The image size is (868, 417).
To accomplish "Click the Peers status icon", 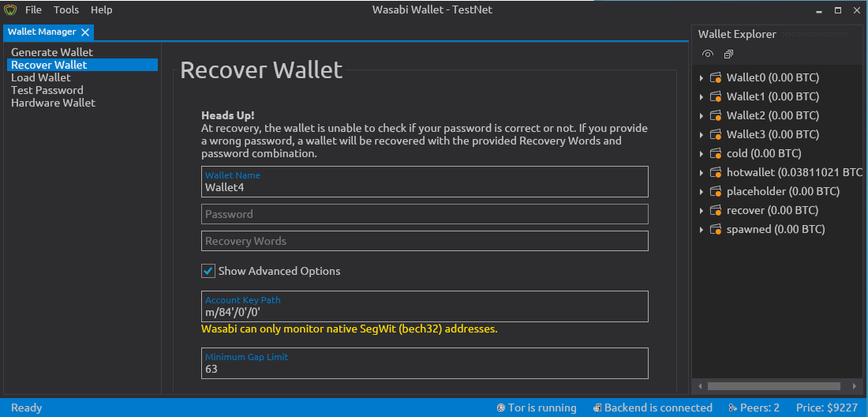I will pyautogui.click(x=733, y=408).
